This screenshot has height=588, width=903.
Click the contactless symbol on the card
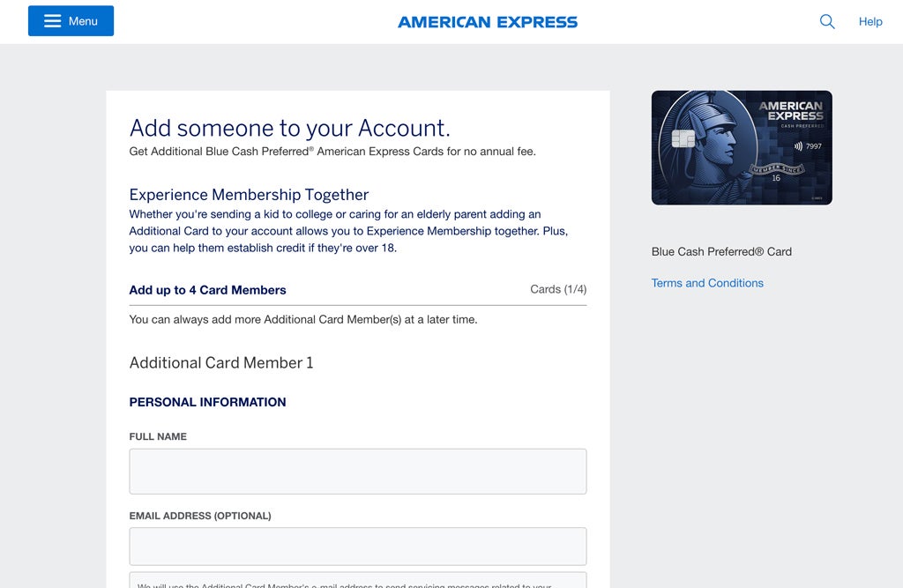(x=798, y=146)
